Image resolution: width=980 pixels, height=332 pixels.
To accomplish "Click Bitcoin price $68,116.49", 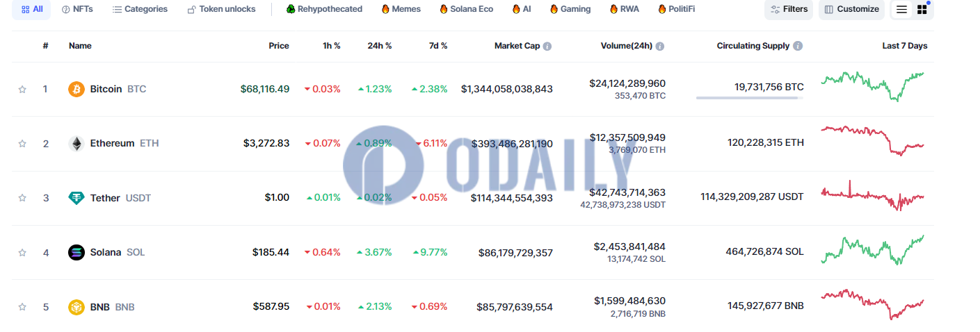I will coord(265,89).
